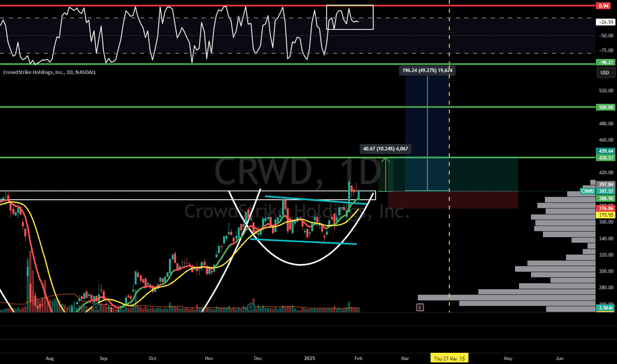
Task: Select the 196.24 (49.27%) price range label
Action: (x=427, y=70)
